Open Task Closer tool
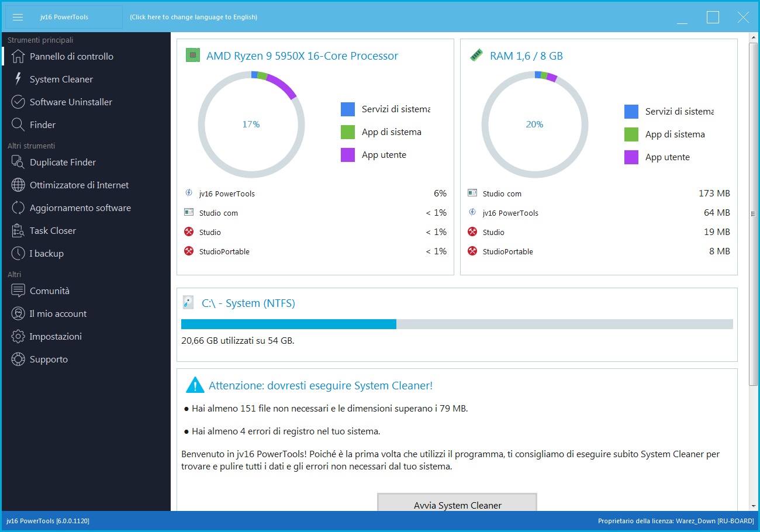Viewport: 760px width, 532px height. point(86,230)
